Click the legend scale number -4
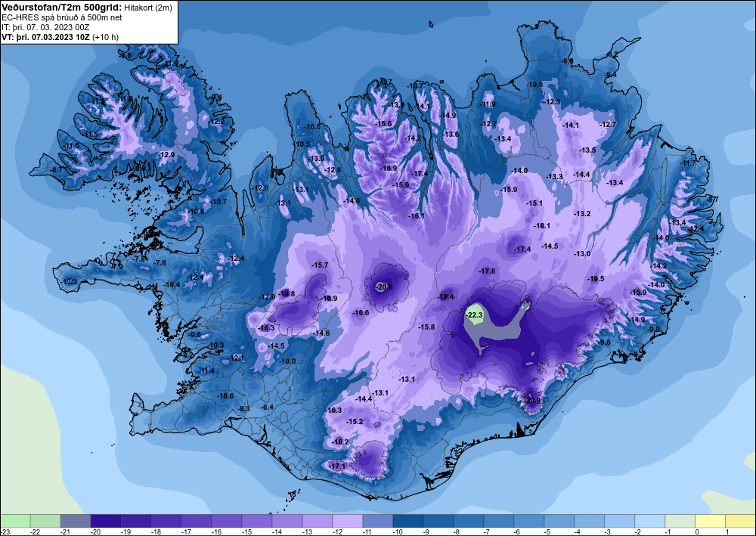 pos(578,531)
